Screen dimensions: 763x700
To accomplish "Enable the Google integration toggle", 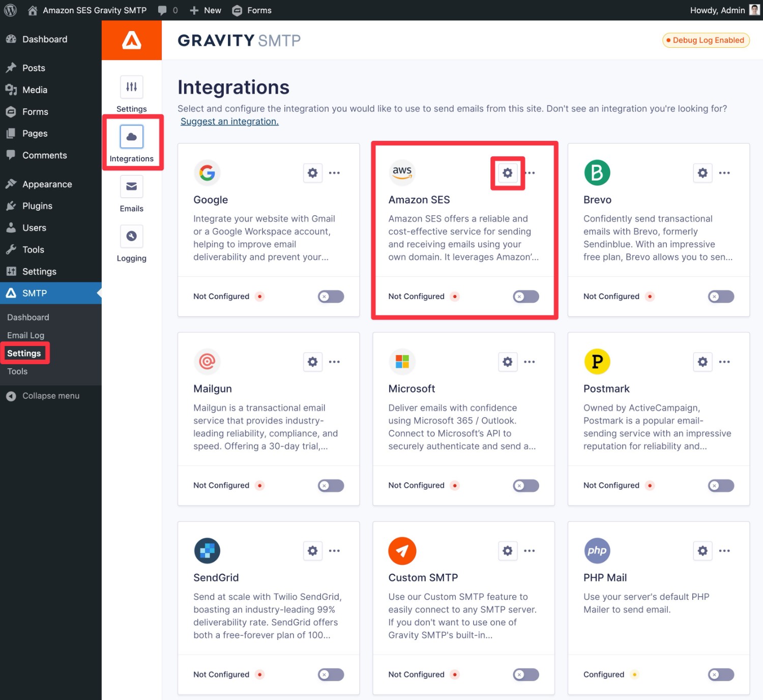I will pos(331,297).
